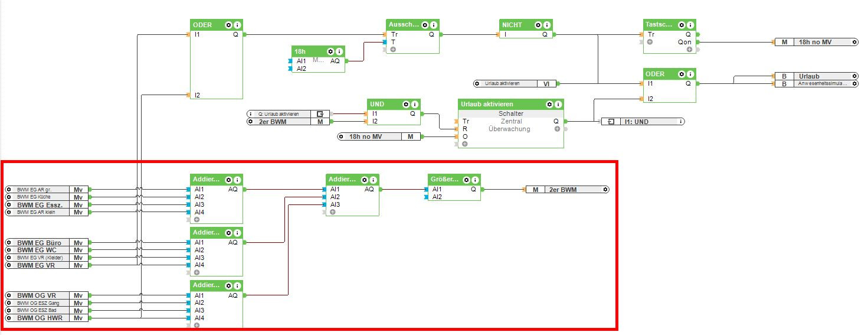This screenshot has height=335, width=868.
Task: Open gear of BWM EG Büro input
Action: pos(9,243)
